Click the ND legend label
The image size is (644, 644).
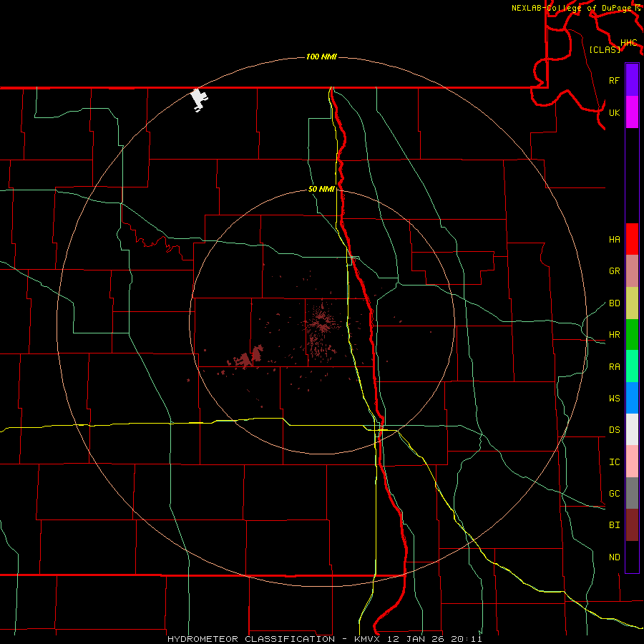614,557
